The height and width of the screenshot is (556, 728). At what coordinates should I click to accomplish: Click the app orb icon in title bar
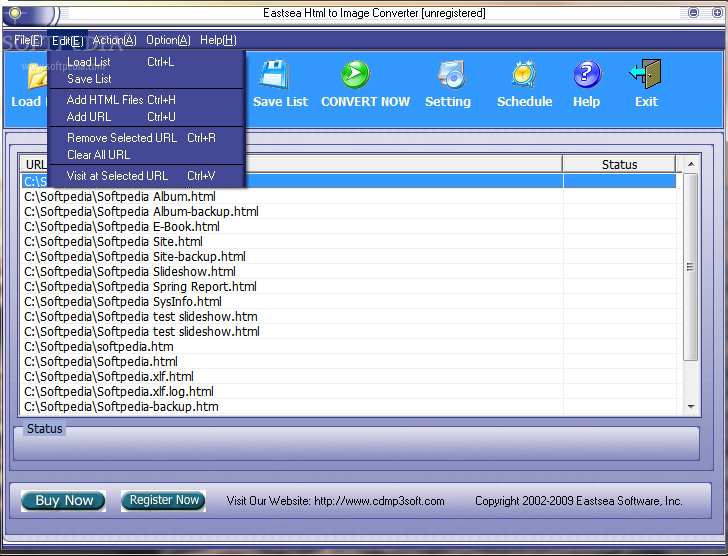pos(15,13)
